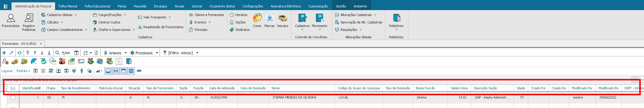Go to the next record arrow

pyautogui.click(x=42, y=53)
